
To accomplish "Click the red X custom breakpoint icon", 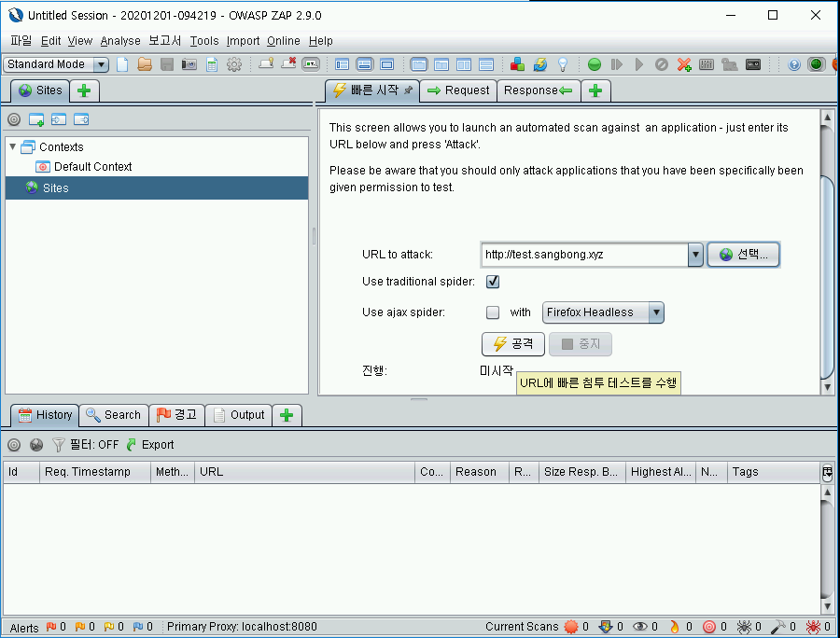I will [x=684, y=64].
